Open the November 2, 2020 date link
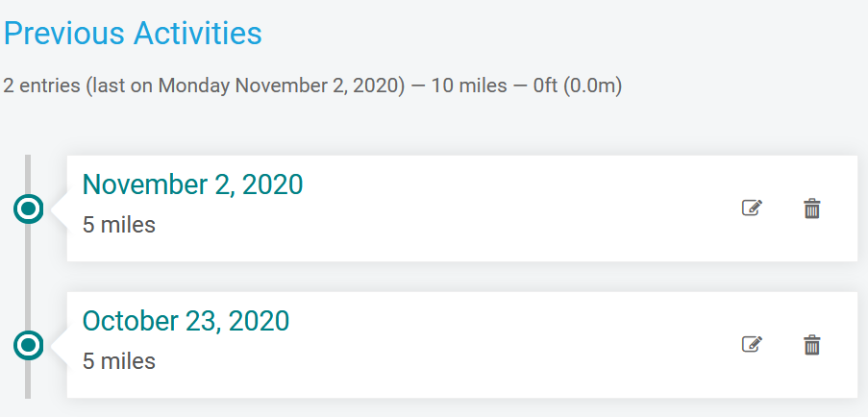Viewport: 868px width, 417px height. (192, 184)
